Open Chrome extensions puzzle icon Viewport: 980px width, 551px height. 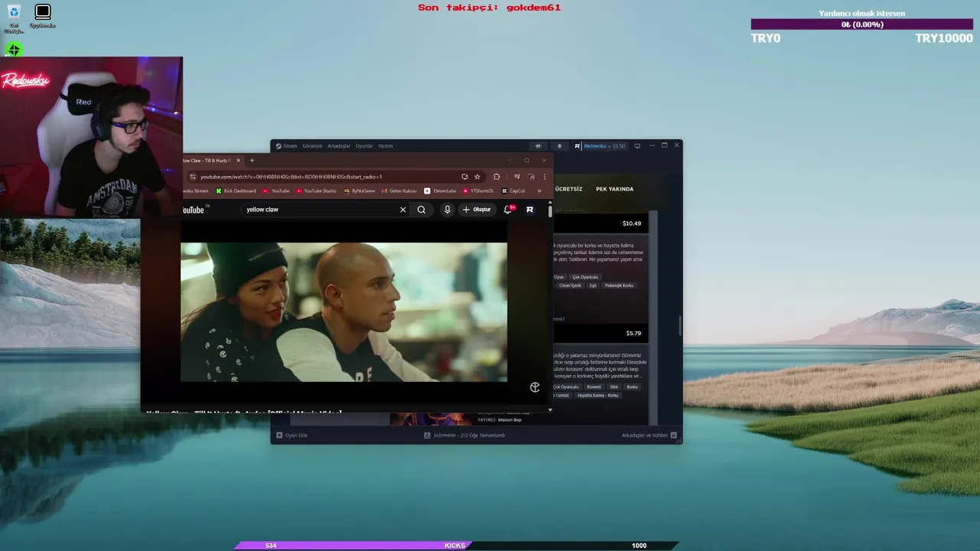496,177
